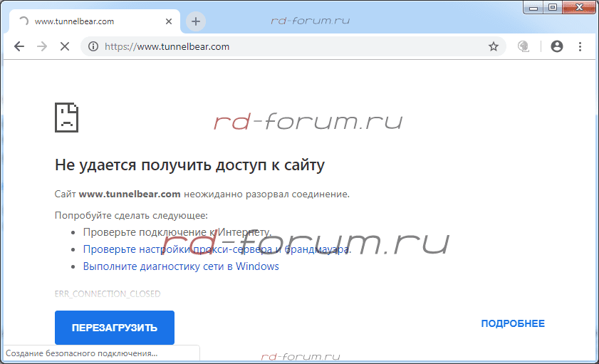Expand details with ПОДРОБНЕЕ

pos(513,323)
